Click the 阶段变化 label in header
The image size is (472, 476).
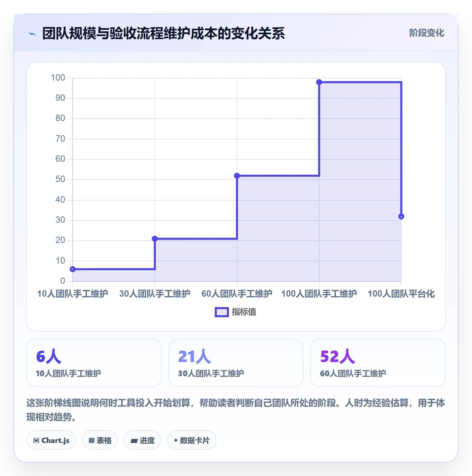coord(426,33)
